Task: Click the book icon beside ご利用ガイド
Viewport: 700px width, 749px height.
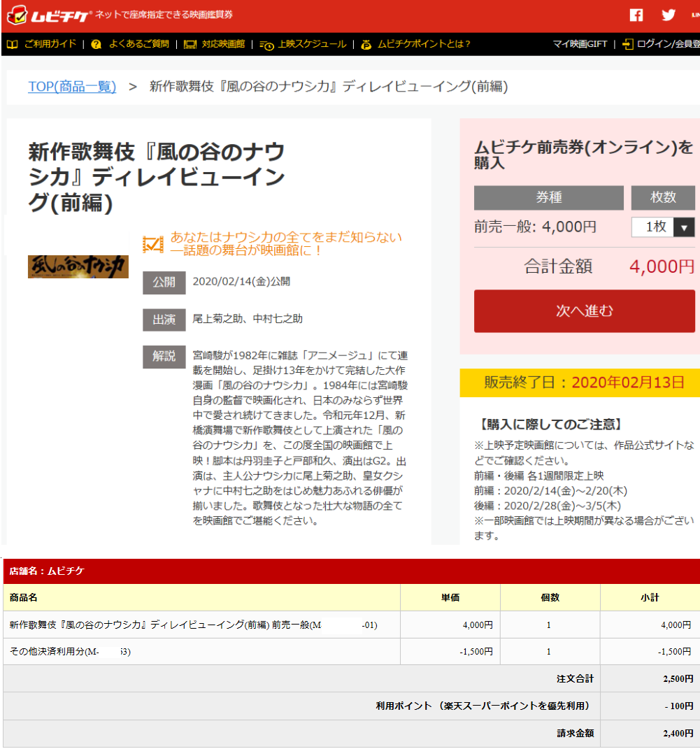Action: click(x=13, y=45)
